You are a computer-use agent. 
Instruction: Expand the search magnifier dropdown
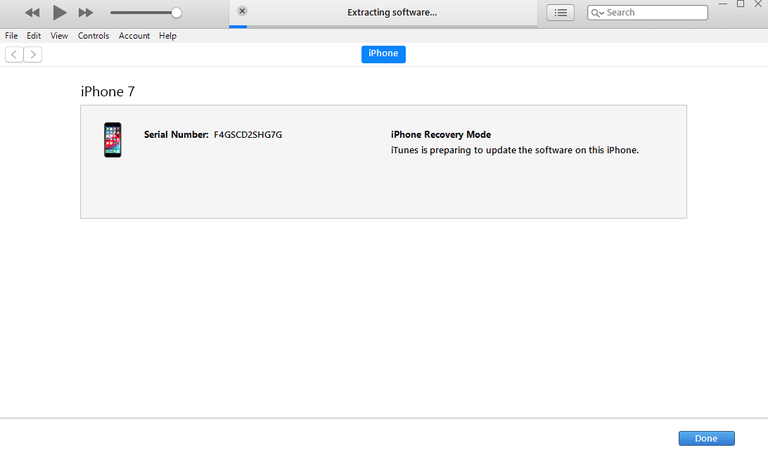tap(597, 13)
